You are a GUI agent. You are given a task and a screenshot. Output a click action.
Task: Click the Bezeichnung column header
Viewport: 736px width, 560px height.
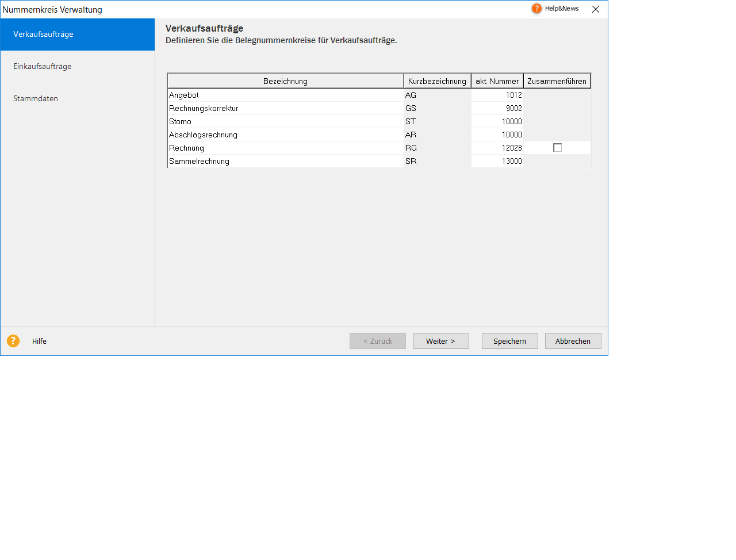pyautogui.click(x=286, y=81)
